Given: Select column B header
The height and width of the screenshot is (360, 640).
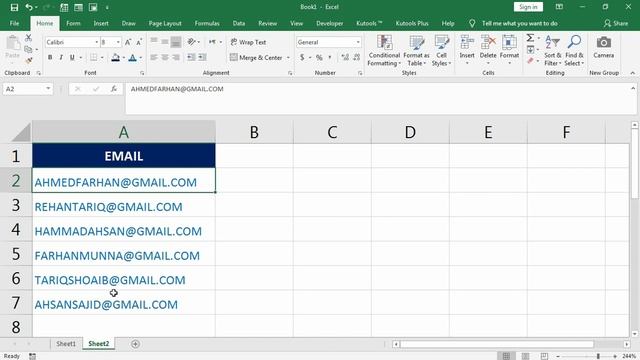Looking at the screenshot, I should point(254,132).
